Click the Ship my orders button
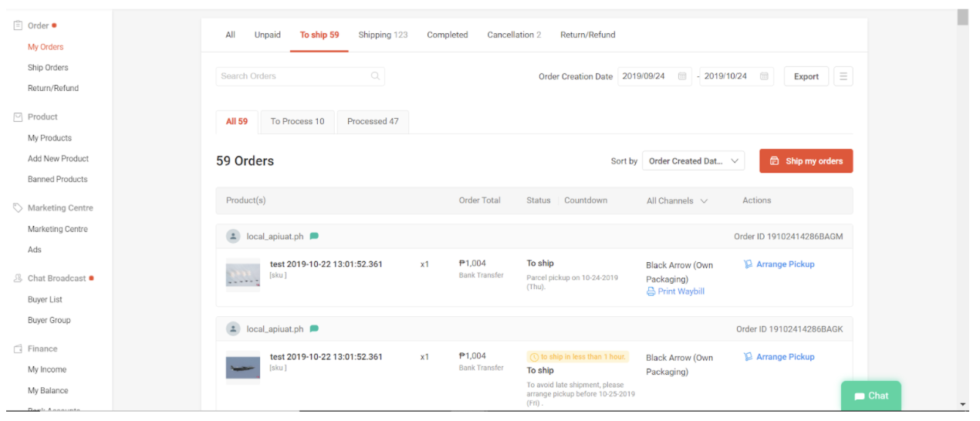The height and width of the screenshot is (421, 980). coord(806,161)
